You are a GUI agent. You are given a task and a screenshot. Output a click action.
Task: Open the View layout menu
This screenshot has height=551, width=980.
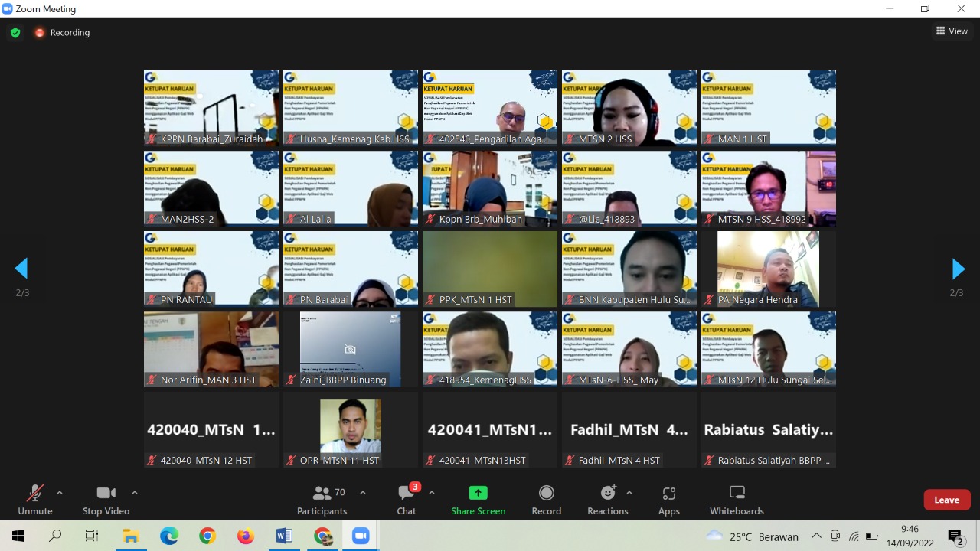pyautogui.click(x=952, y=31)
